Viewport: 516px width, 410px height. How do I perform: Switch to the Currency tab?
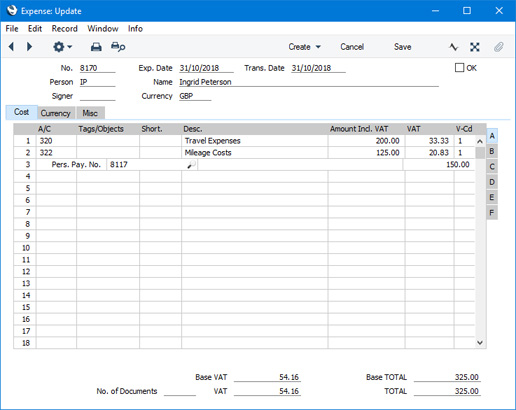(55, 113)
